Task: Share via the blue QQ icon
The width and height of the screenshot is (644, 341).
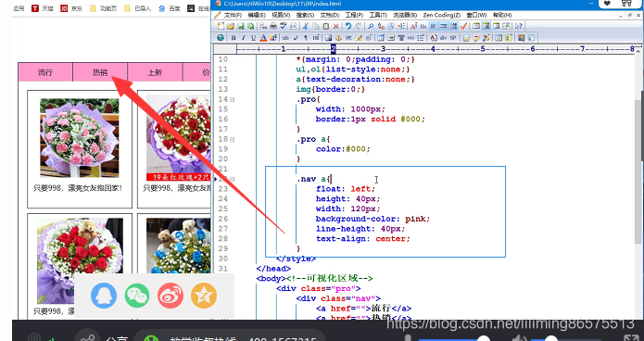Action: coord(104,296)
